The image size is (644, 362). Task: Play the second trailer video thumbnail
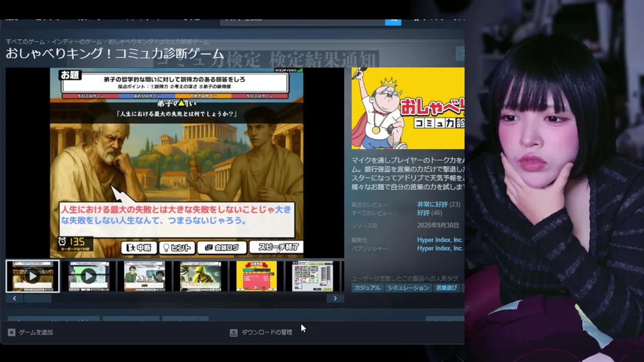click(x=89, y=276)
